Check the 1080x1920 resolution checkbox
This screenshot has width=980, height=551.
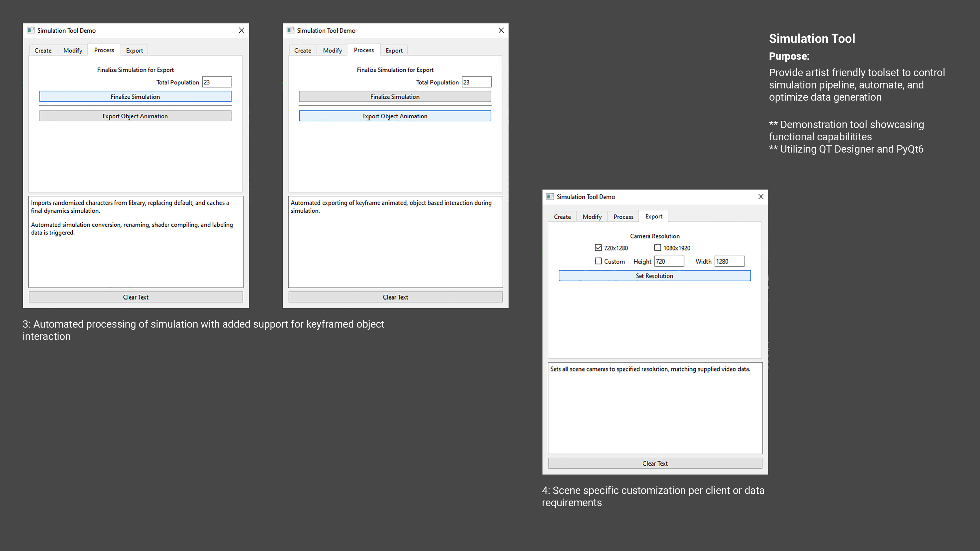click(x=657, y=247)
